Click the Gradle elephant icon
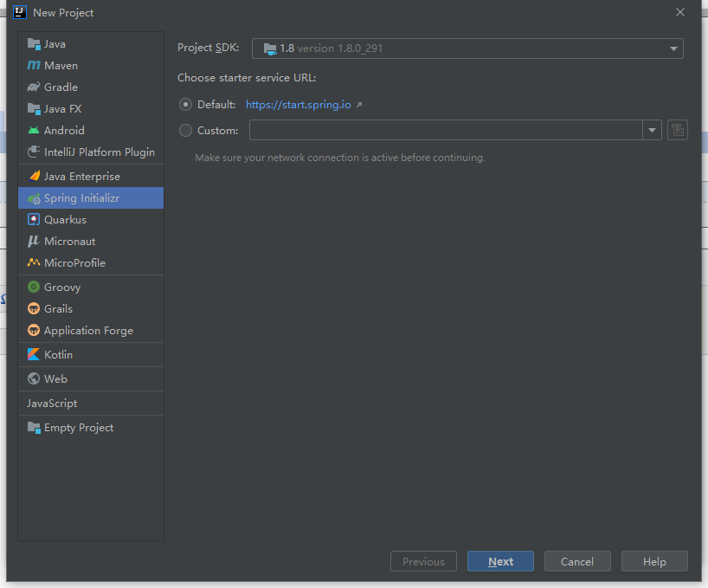Viewport: 708px width, 588px height. coord(34,87)
